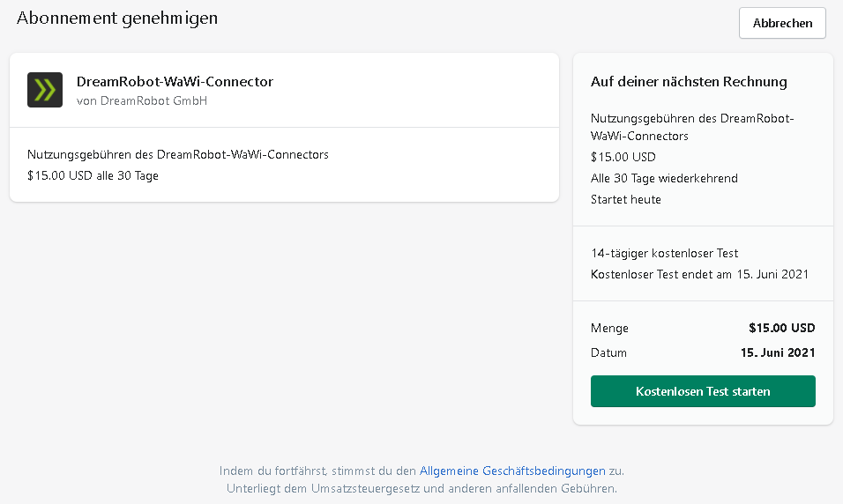
Task: Click the 'Datum' label
Action: point(608,353)
